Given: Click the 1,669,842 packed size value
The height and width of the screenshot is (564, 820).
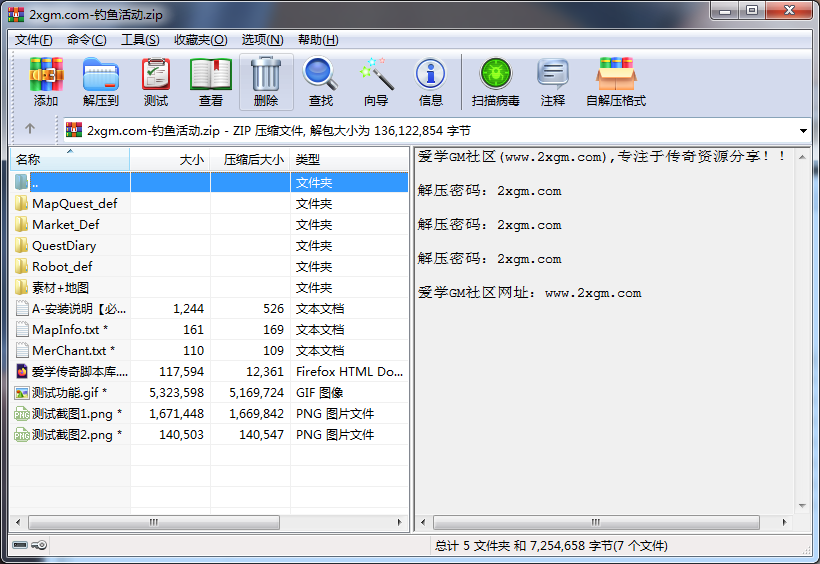Looking at the screenshot, I should pyautogui.click(x=256, y=414).
